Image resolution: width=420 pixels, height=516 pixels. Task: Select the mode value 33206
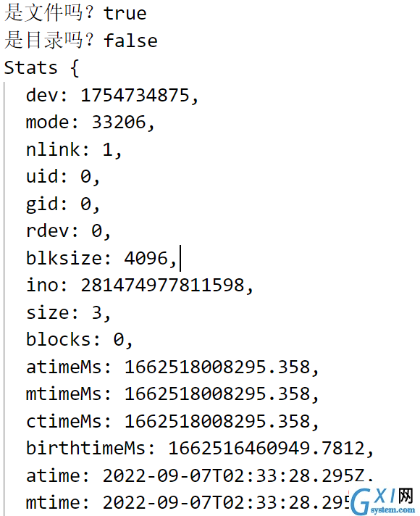pyautogui.click(x=119, y=122)
